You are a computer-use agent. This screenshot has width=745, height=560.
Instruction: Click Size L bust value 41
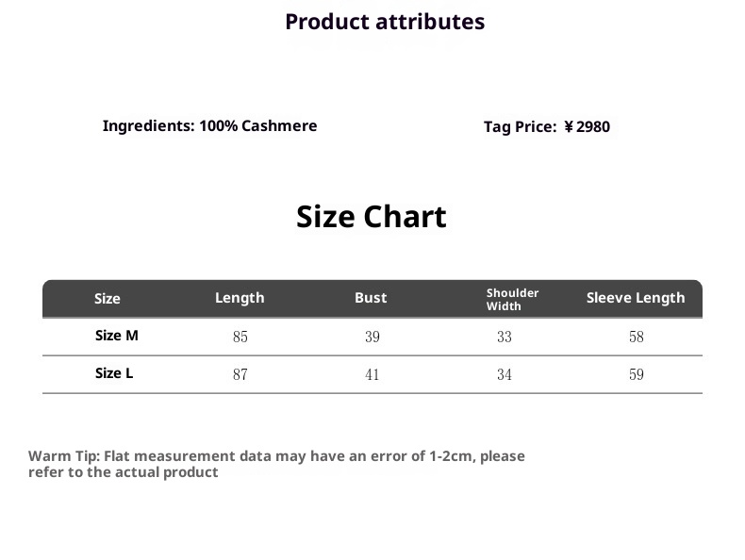[x=372, y=374]
